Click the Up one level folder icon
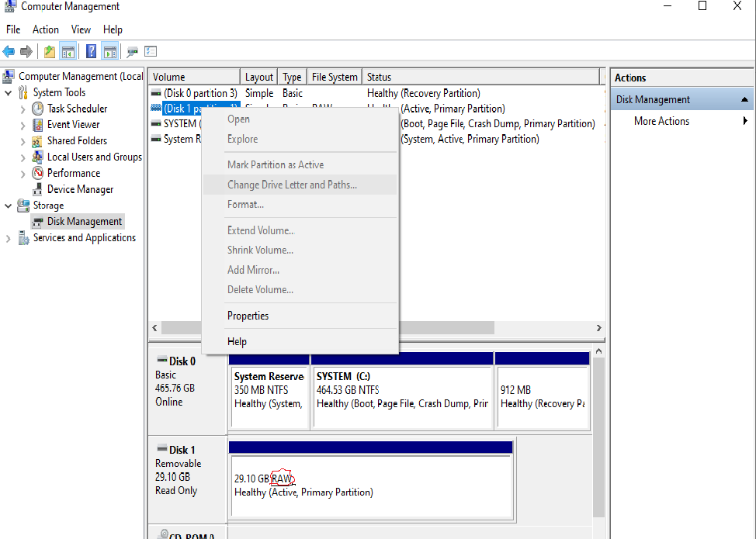Viewport: 756px width, 539px height. pos(49,51)
